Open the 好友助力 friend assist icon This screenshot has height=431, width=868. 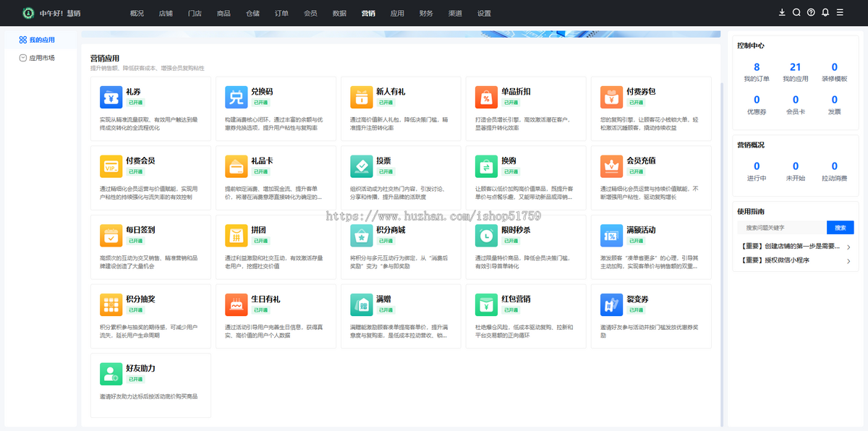click(111, 373)
